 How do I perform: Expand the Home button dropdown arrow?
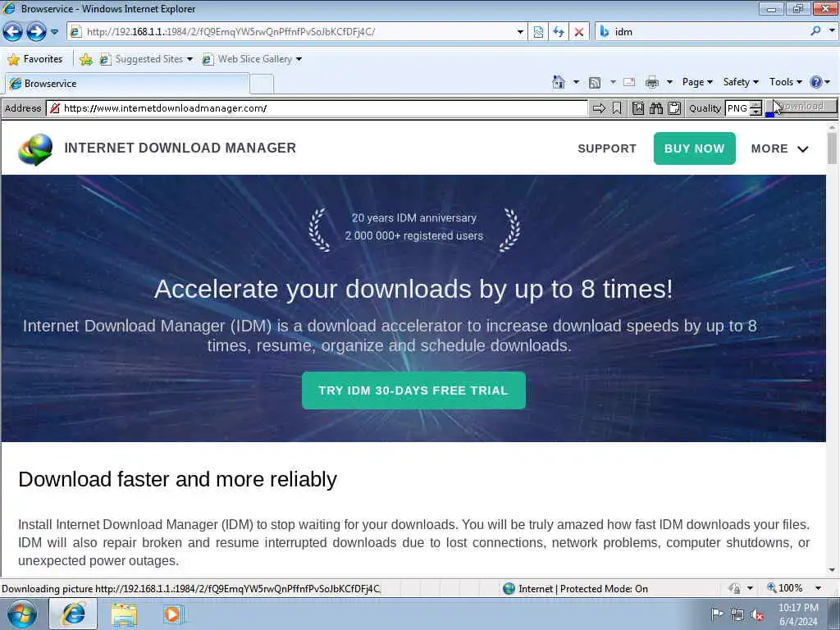(576, 82)
